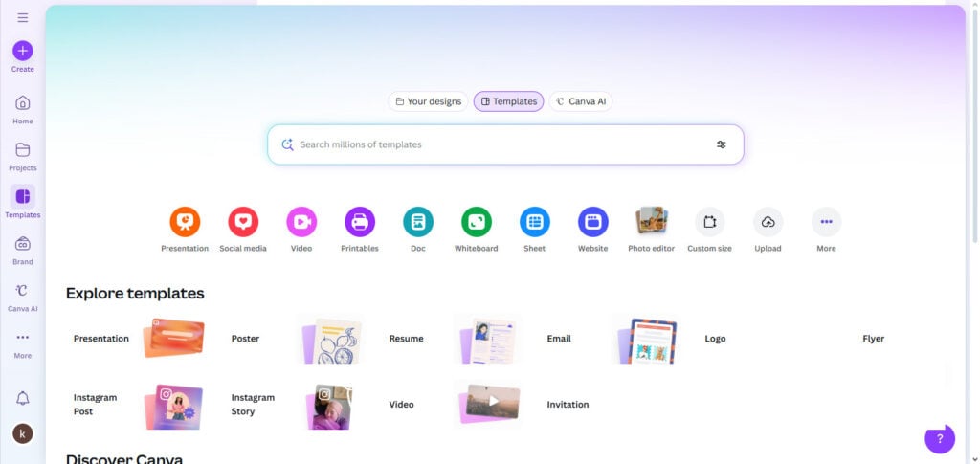Click the purple Create plus button
The height and width of the screenshot is (464, 980).
(x=23, y=51)
